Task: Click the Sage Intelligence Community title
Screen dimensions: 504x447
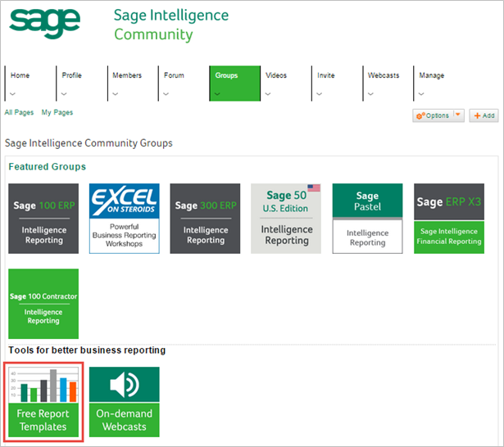Action: (171, 25)
